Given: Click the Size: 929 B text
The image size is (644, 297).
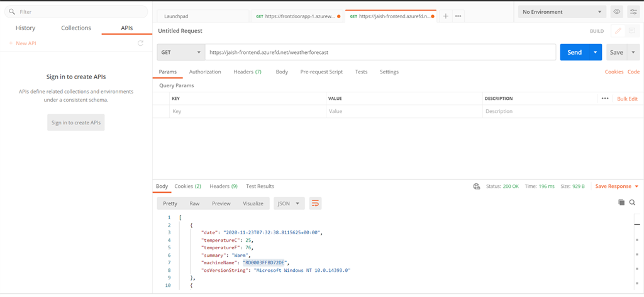Looking at the screenshot, I should pyautogui.click(x=572, y=186).
